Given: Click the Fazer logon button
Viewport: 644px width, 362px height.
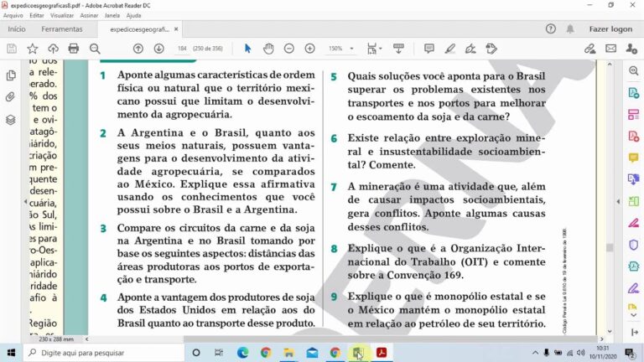Looking at the screenshot, I should [610, 29].
